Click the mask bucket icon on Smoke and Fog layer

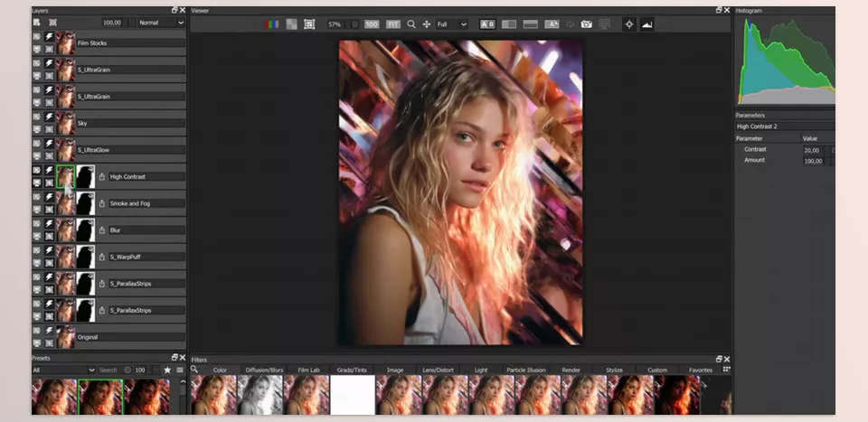(x=102, y=203)
